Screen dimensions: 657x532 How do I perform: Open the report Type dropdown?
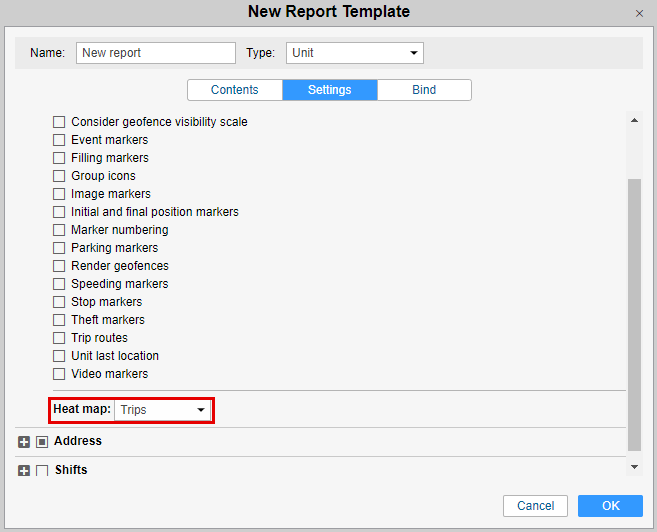pyautogui.click(x=355, y=53)
